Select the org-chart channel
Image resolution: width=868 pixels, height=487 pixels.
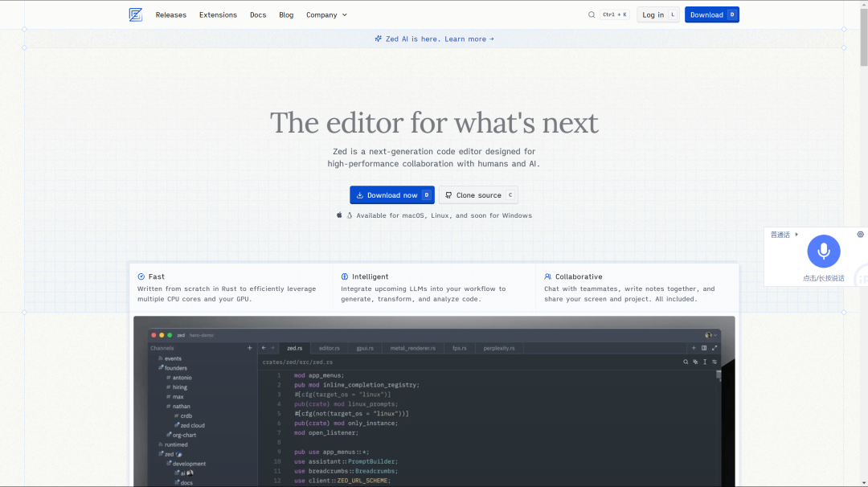184,435
